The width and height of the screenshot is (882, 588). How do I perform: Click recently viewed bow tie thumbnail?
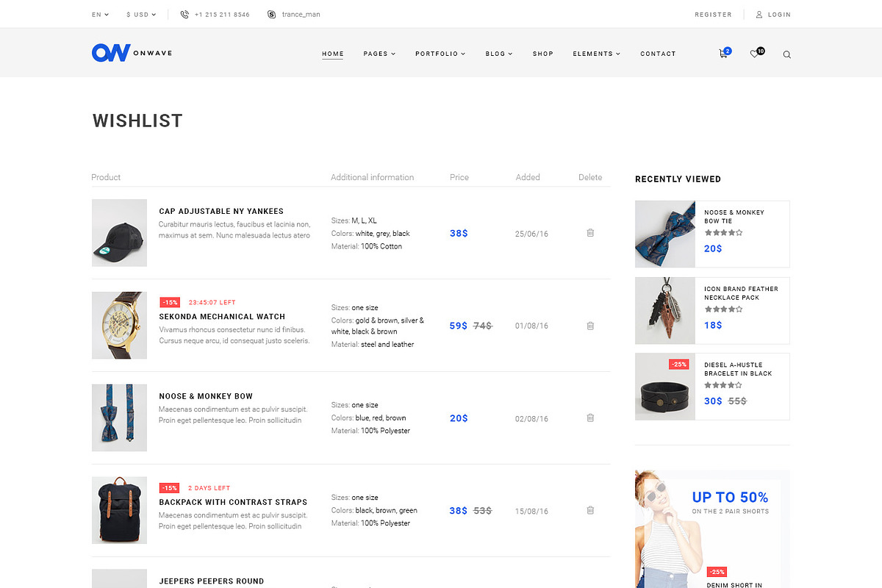click(x=665, y=234)
